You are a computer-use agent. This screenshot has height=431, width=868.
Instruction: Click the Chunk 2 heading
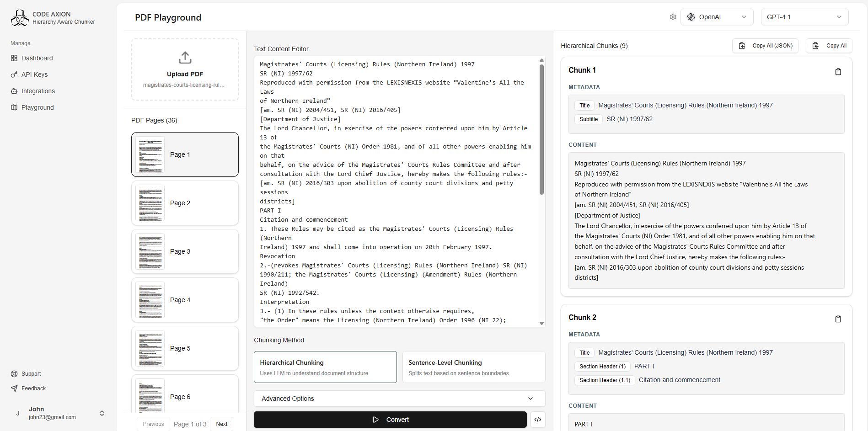point(582,317)
